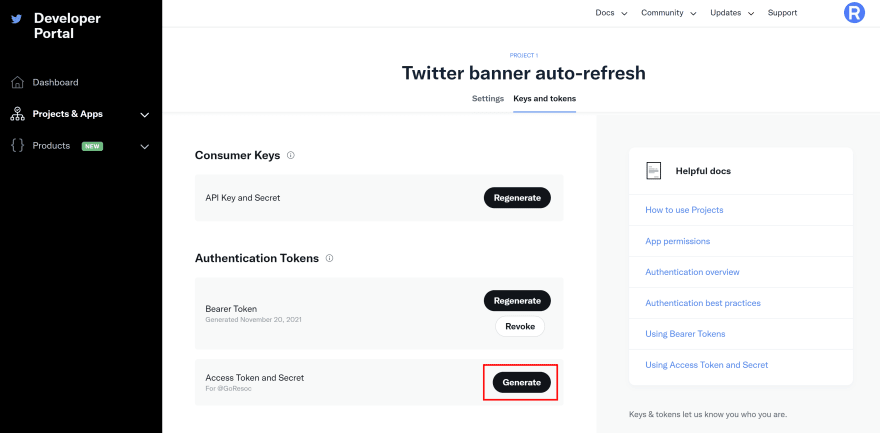This screenshot has width=880, height=433.
Task: Click the Dashboard home icon
Action: coord(17,82)
